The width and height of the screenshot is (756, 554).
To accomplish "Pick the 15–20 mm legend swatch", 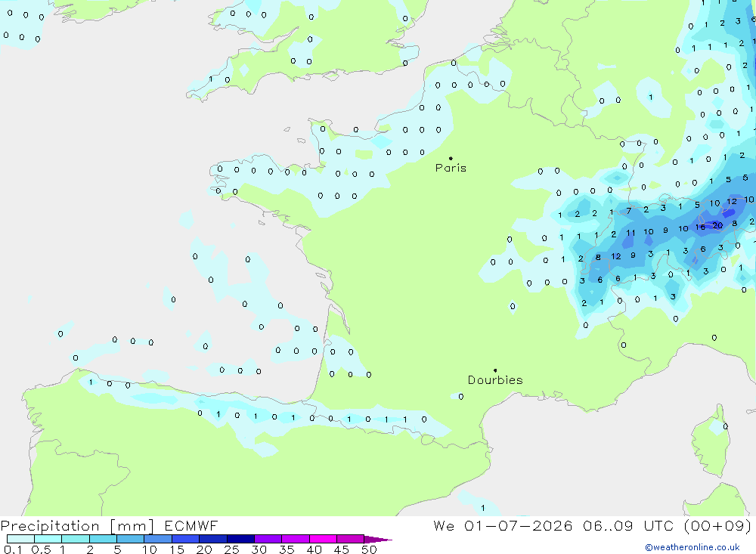I will pyautogui.click(x=185, y=539).
